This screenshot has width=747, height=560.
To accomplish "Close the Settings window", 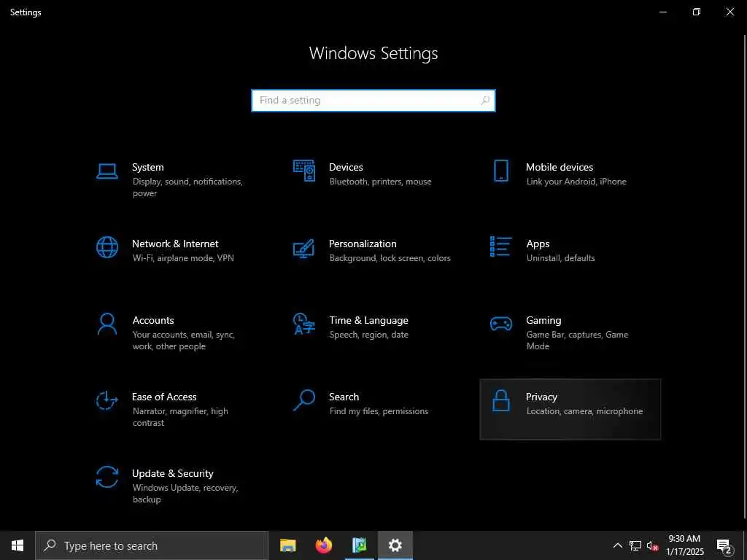I will tap(729, 12).
